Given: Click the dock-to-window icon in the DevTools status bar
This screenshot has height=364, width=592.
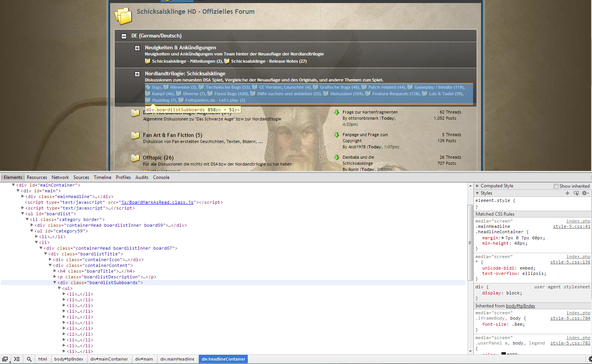Looking at the screenshot, I should coord(5,359).
